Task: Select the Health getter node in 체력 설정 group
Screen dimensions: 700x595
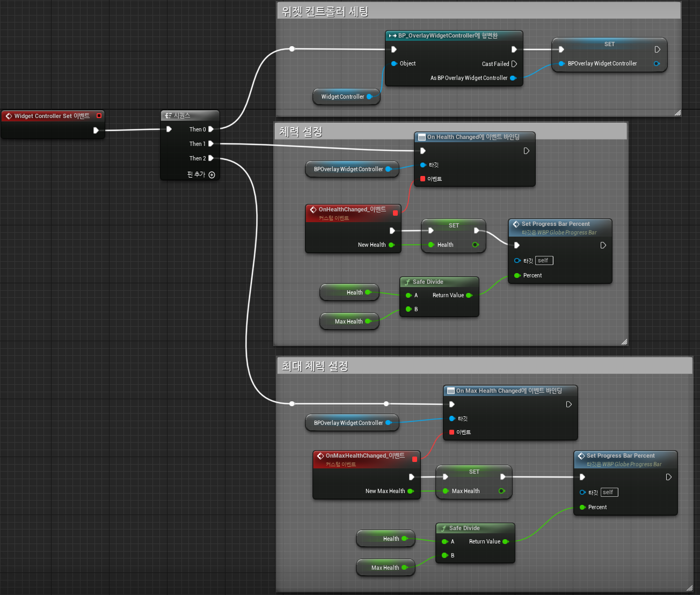Action: pos(349,292)
